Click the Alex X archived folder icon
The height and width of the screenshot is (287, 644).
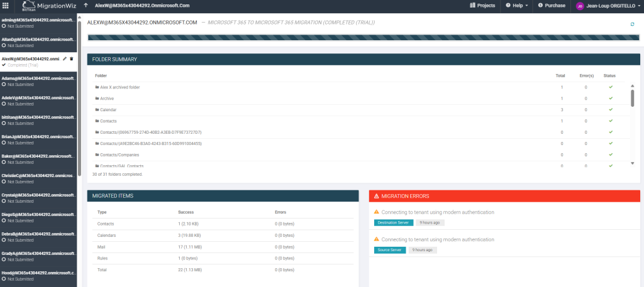point(97,87)
